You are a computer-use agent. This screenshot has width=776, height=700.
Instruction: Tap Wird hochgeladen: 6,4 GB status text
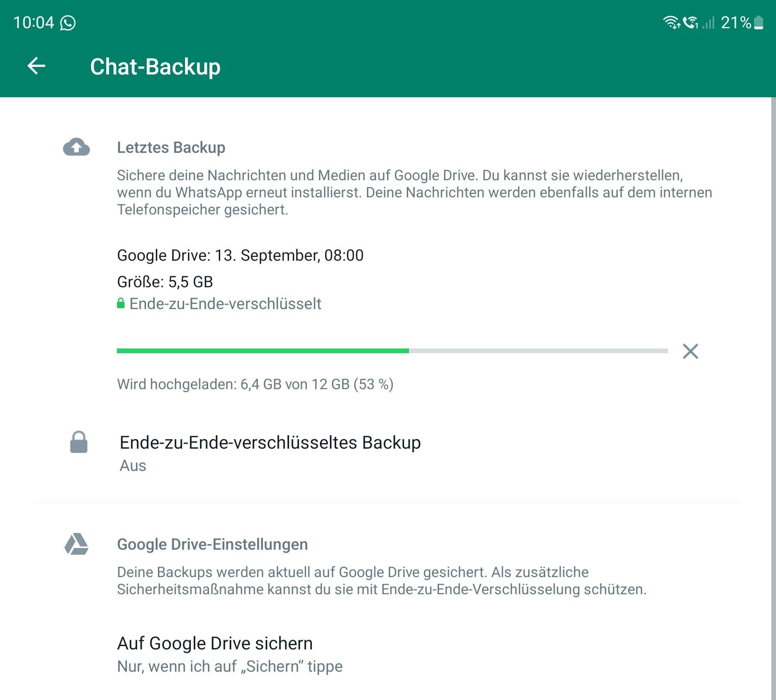(255, 384)
